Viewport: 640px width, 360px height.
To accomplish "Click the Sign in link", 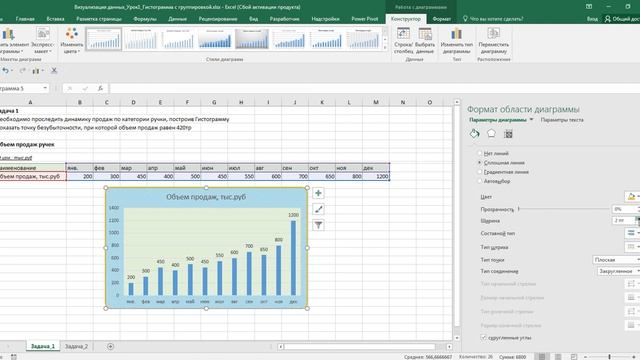I will [592, 19].
